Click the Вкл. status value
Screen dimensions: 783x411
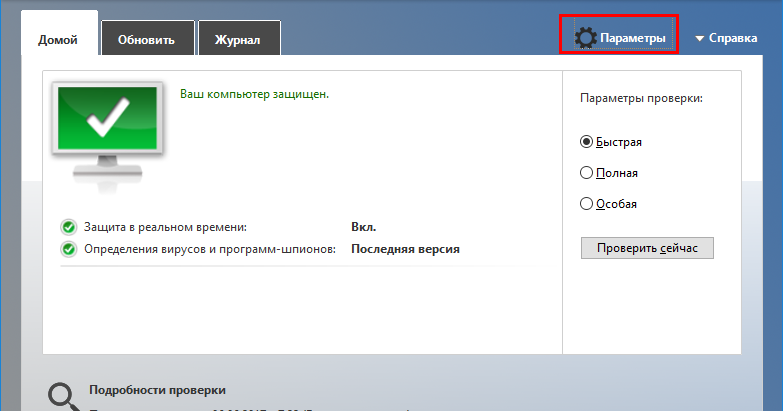click(364, 227)
